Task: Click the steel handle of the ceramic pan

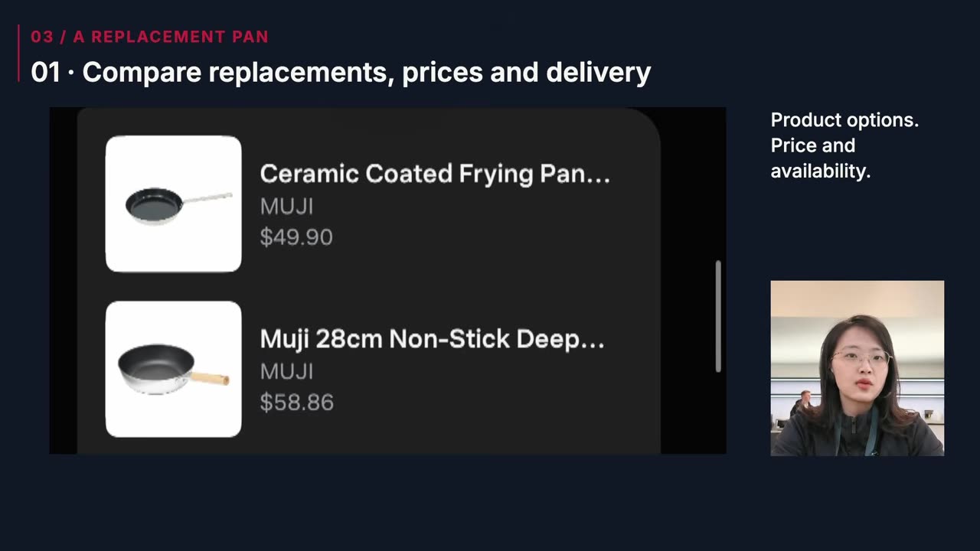Action: tap(207, 198)
